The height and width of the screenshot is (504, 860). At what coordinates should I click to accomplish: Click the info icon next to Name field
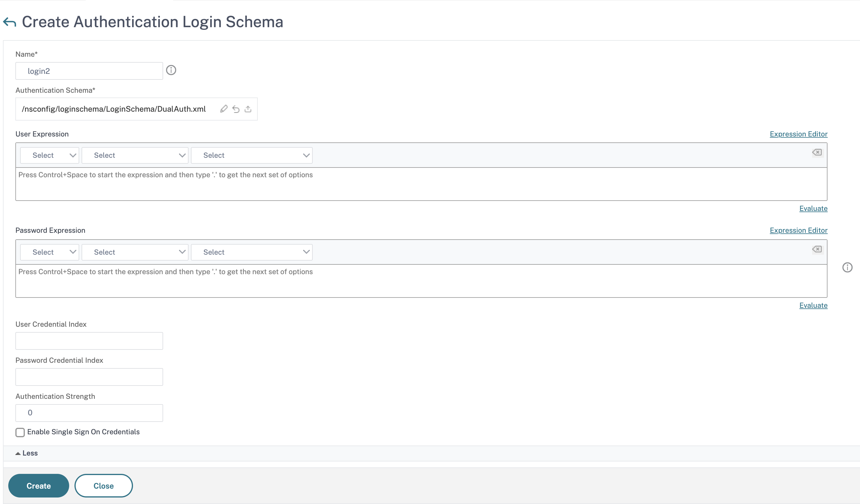click(x=171, y=70)
